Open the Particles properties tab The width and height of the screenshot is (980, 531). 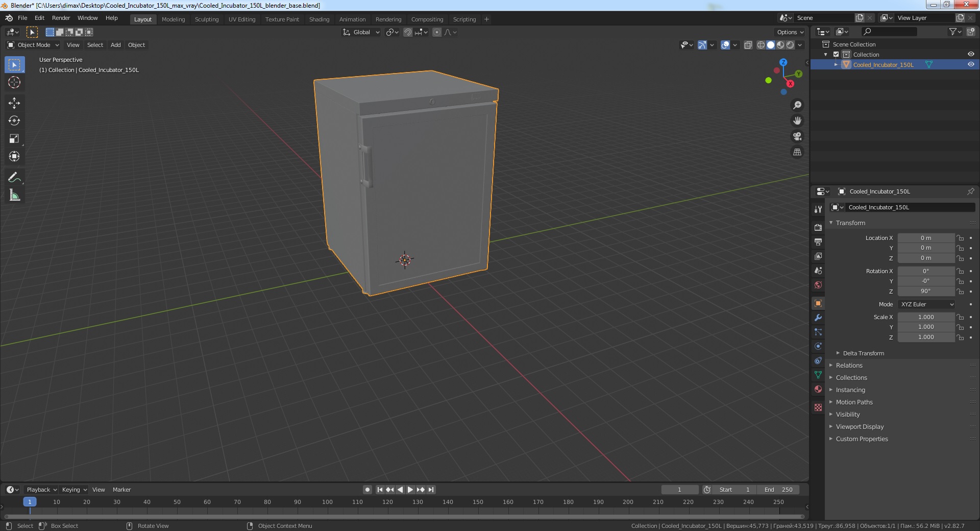pyautogui.click(x=818, y=332)
